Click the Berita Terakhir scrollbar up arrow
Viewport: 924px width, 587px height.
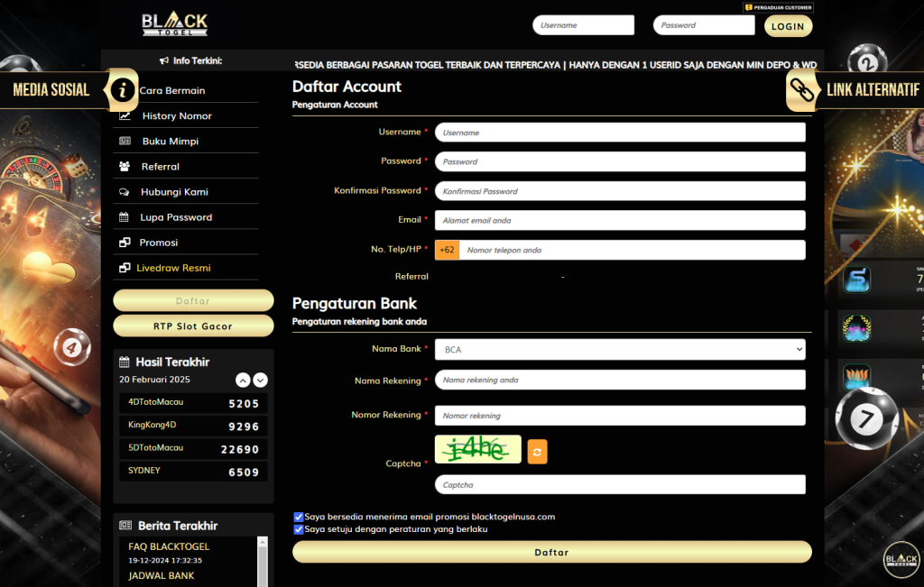[263, 541]
